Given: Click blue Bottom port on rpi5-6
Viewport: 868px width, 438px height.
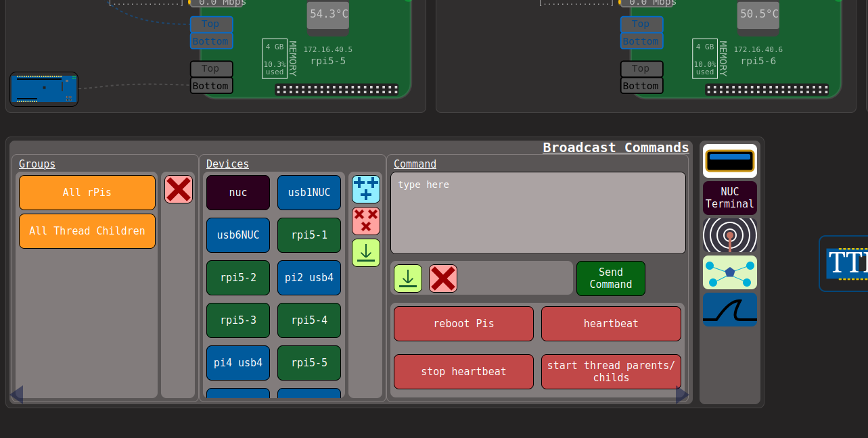Looking at the screenshot, I should [x=641, y=41].
